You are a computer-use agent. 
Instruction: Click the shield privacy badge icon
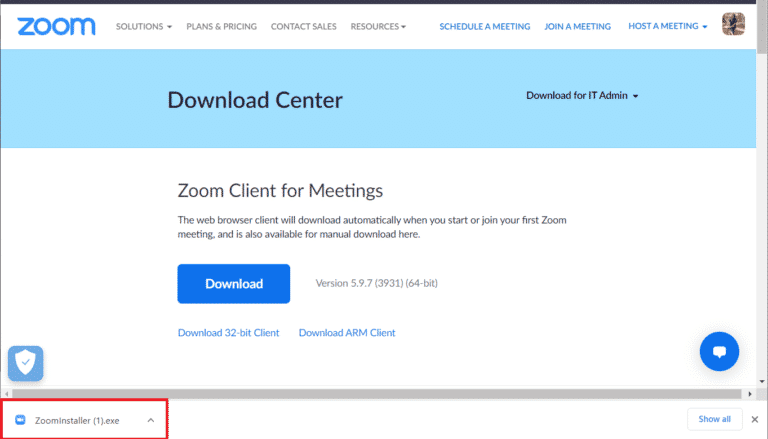tap(25, 364)
